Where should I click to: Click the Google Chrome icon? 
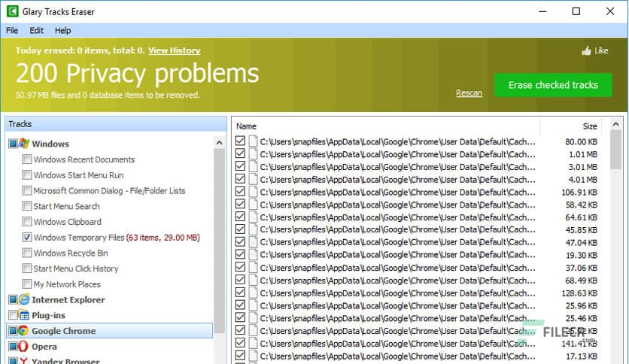(23, 331)
